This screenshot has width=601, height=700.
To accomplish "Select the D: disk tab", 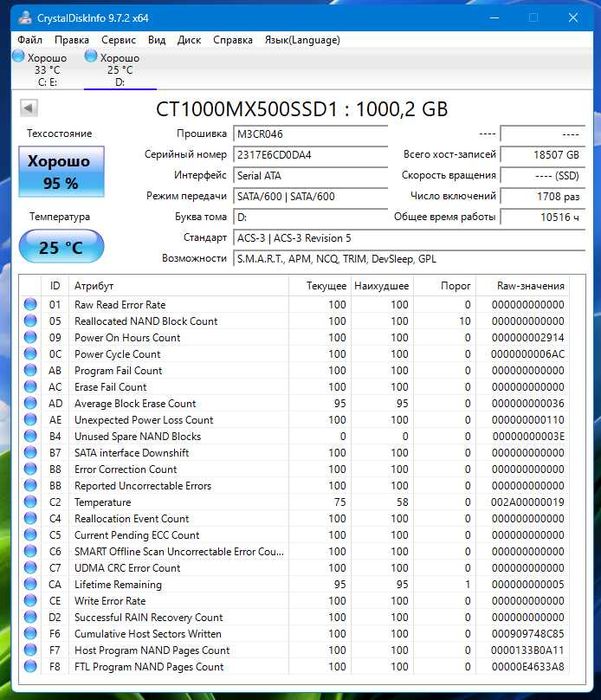I will (x=120, y=69).
